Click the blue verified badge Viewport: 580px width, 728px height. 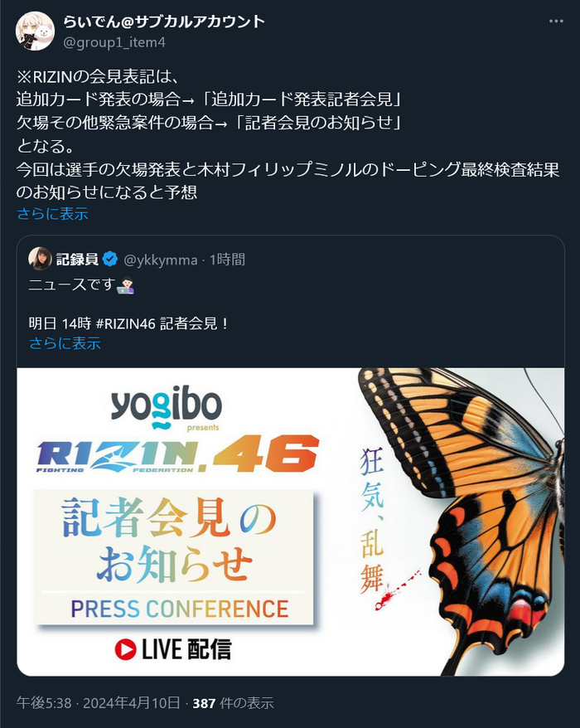110,259
